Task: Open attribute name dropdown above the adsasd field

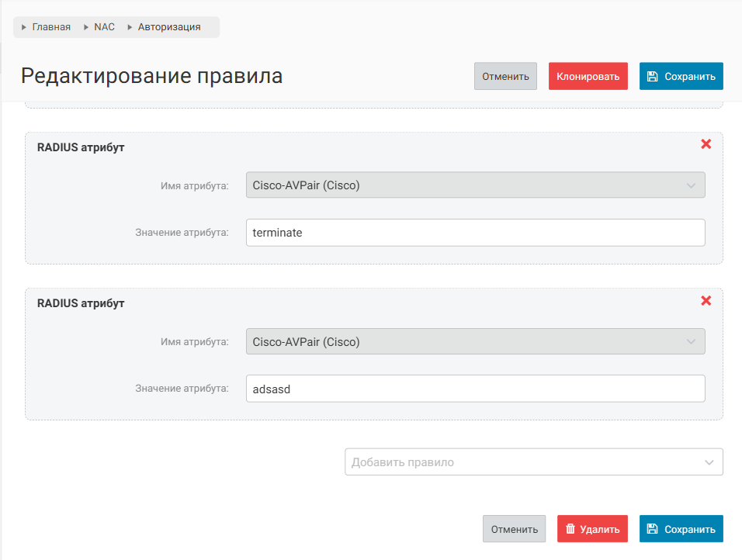Action: 475,342
